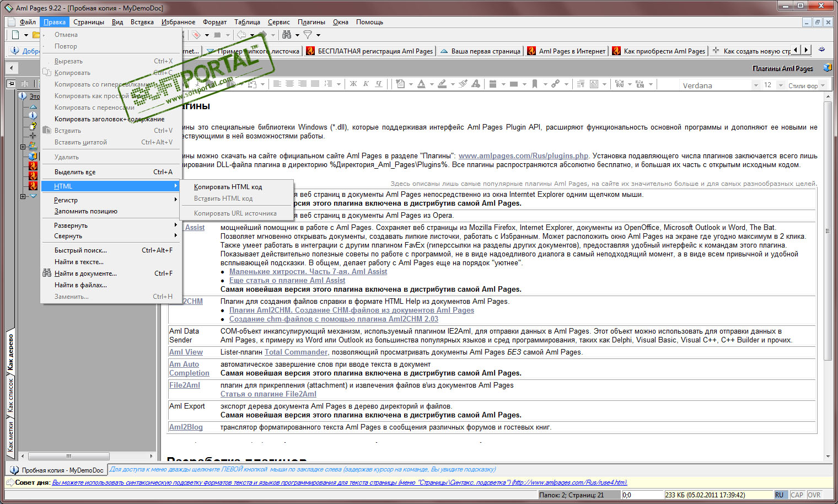
Task: Click the new document icon in toolbar
Action: [x=15, y=35]
